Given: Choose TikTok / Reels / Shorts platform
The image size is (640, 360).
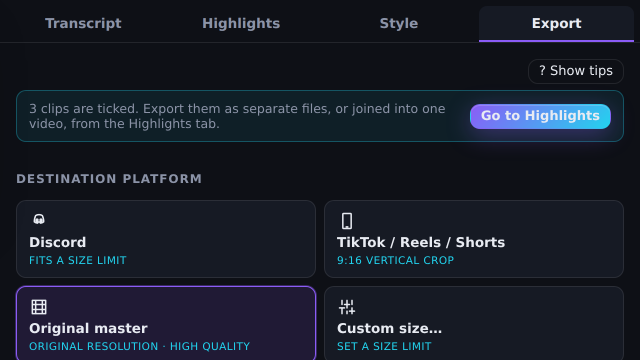Looking at the screenshot, I should click(x=473, y=239).
